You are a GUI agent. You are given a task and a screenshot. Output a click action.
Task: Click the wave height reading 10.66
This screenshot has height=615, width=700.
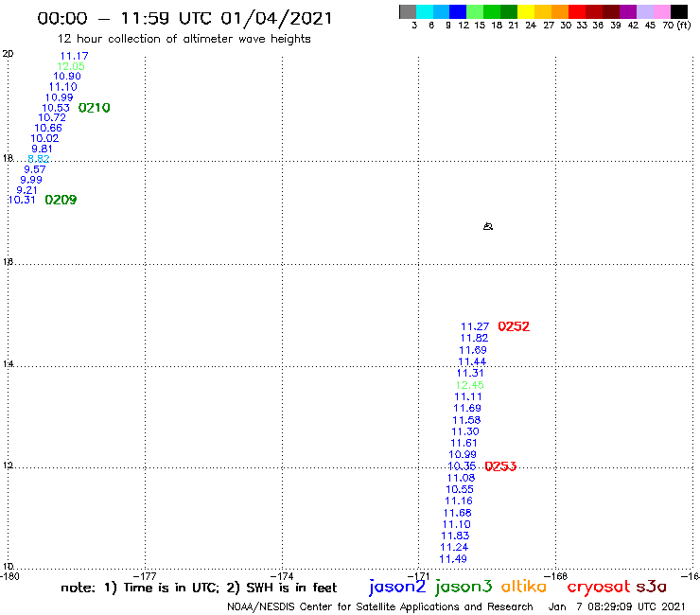tap(48, 128)
